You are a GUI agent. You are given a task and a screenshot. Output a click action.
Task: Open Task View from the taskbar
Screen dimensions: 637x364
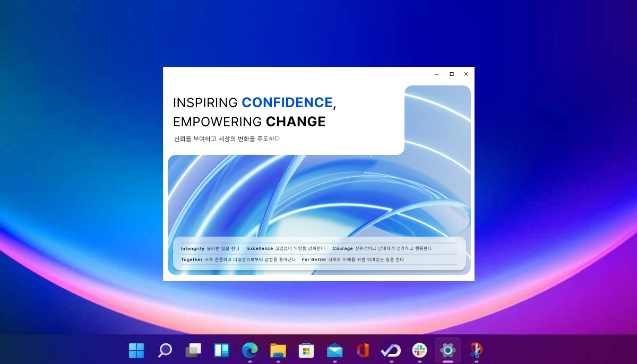(193, 350)
